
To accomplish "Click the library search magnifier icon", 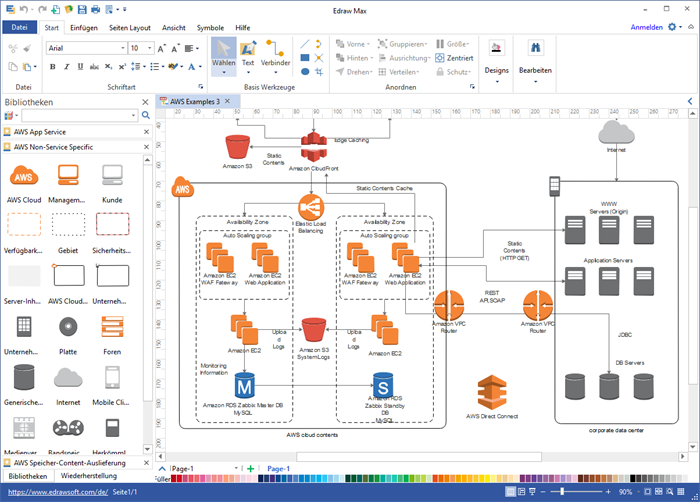I will [146, 116].
